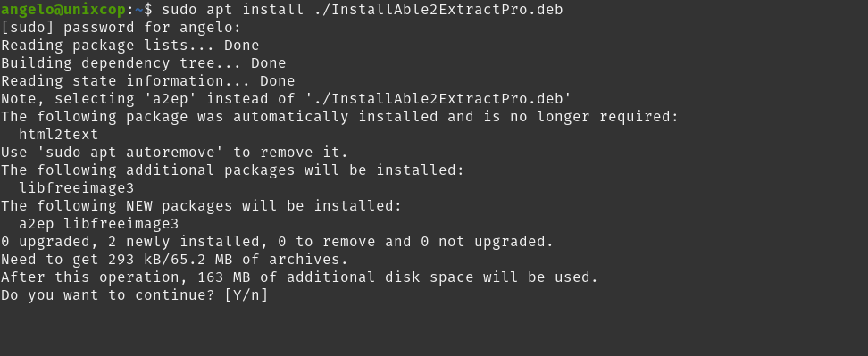
Task: Click 'The following NEW packages will be installed' line
Action: (202, 206)
